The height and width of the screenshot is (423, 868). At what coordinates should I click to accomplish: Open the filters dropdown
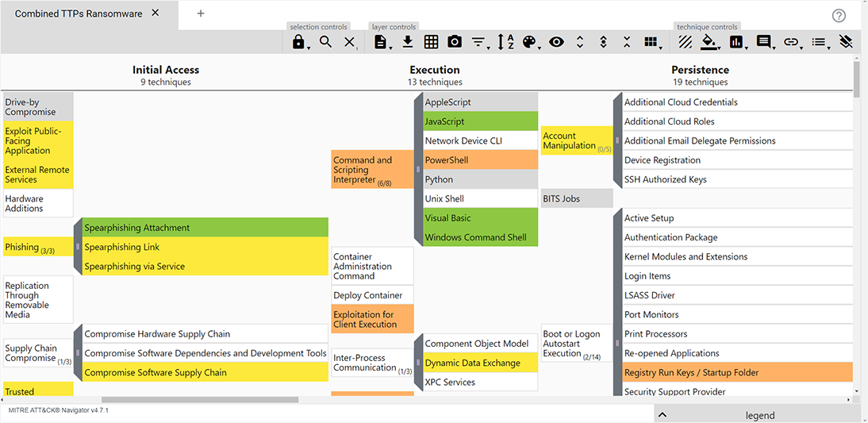pos(478,42)
